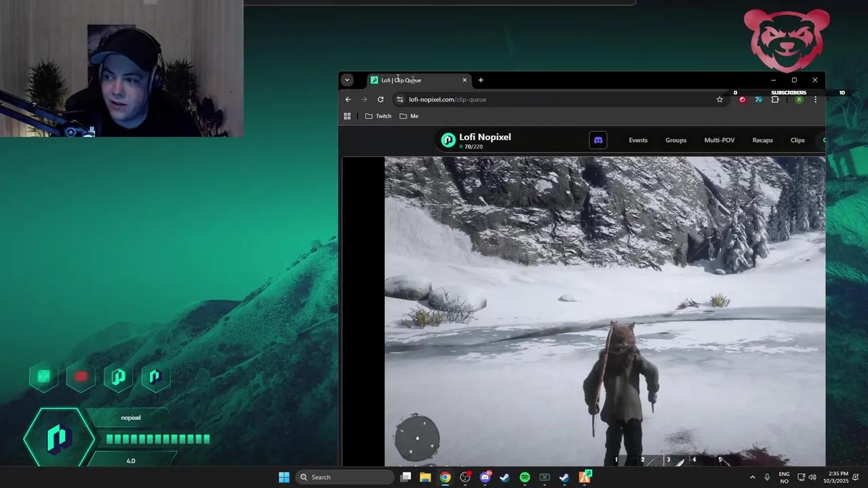Viewport: 868px width, 488px height.
Task: Bookmark this page with the star icon
Action: (x=719, y=100)
